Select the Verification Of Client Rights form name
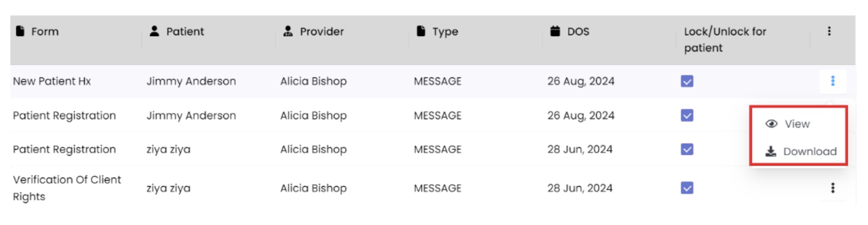Screen dimensions: 868x225 tap(67, 188)
